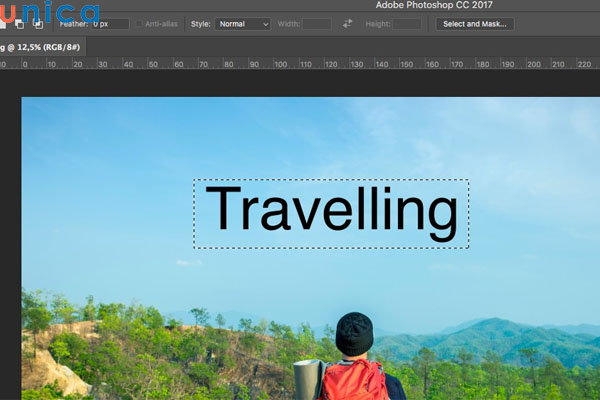Swap width and height values icon
Viewport: 600px width, 400px height.
tap(347, 23)
